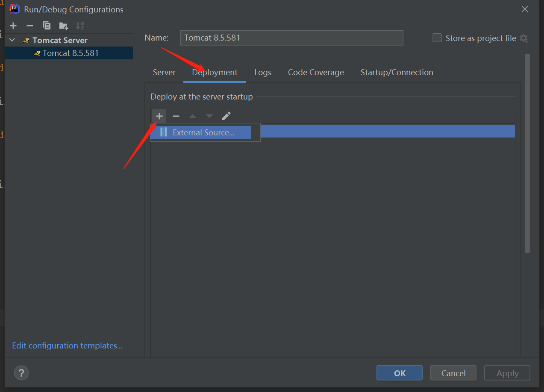Remove selected configuration with minus icon
The width and height of the screenshot is (544, 392).
[30, 26]
